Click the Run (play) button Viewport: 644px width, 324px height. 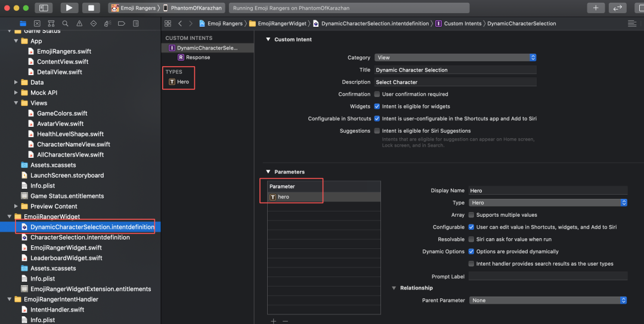[x=69, y=8]
